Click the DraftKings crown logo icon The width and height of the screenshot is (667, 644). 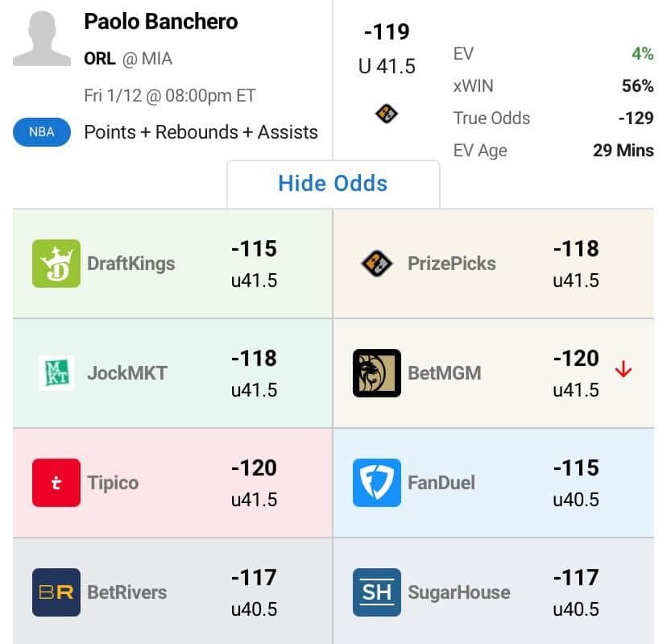coord(56,264)
